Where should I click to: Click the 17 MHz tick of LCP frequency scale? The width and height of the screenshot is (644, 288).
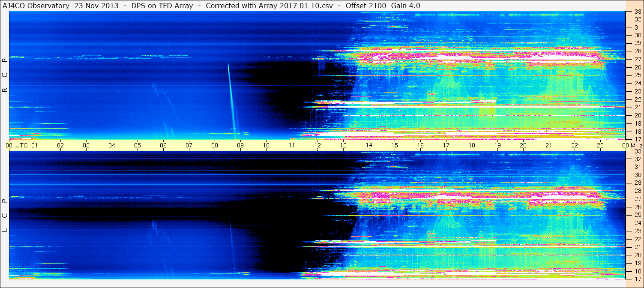(x=638, y=279)
